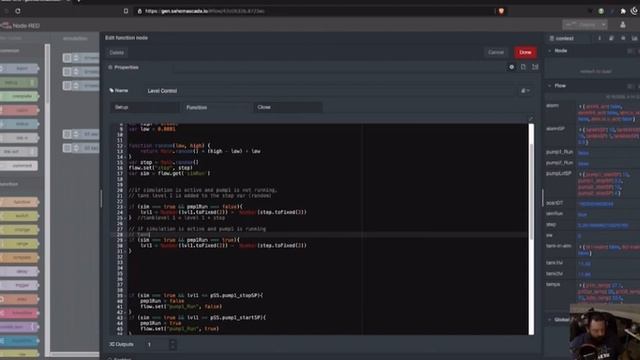Adjust the Outputs number stepper
This screenshot has height=360, width=640.
(173, 344)
